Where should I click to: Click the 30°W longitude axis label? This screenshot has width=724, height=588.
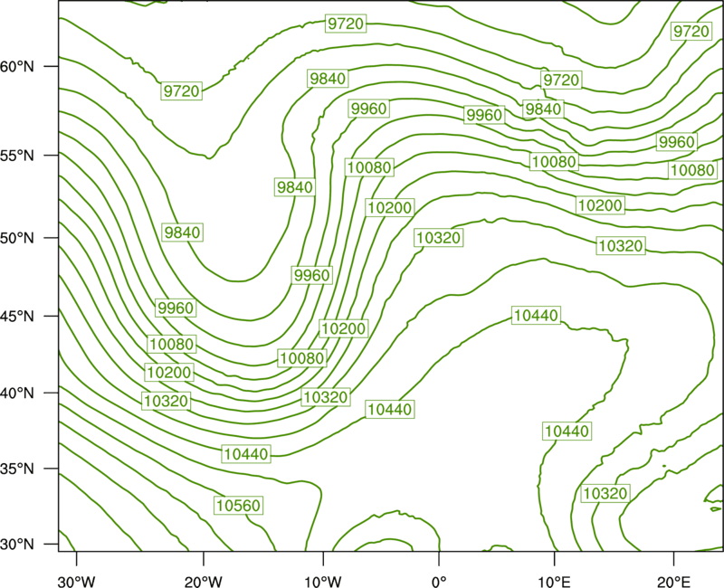pyautogui.click(x=77, y=582)
